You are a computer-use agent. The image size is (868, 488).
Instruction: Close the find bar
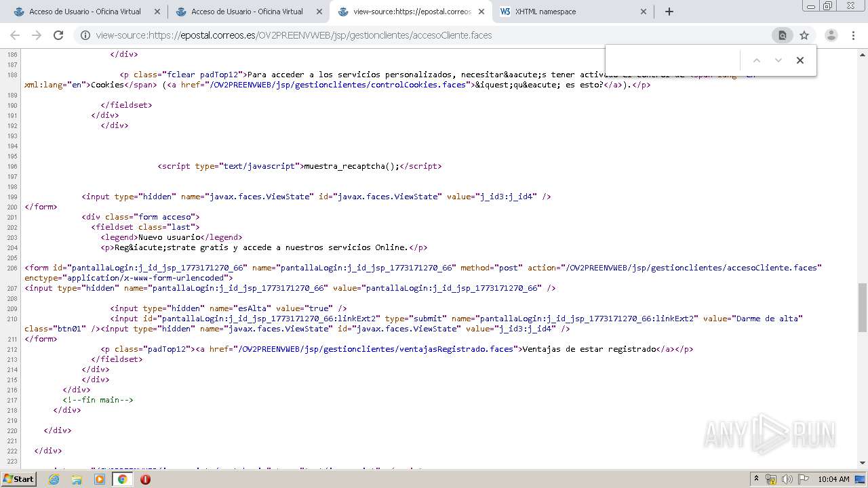(x=800, y=60)
